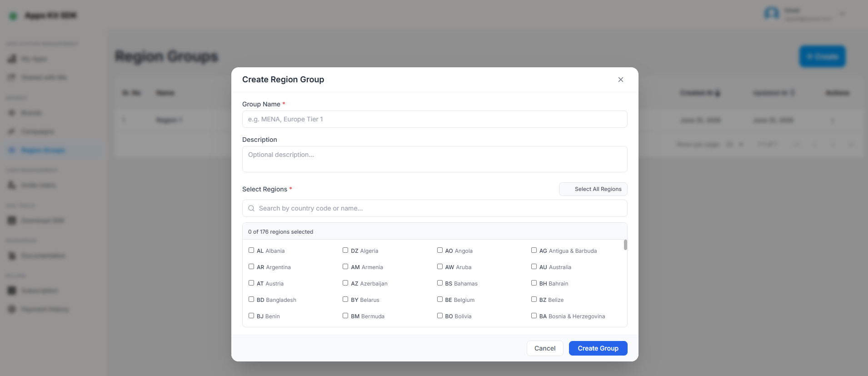
Task: Tick the AW Aruba checkbox
Action: 440,266
